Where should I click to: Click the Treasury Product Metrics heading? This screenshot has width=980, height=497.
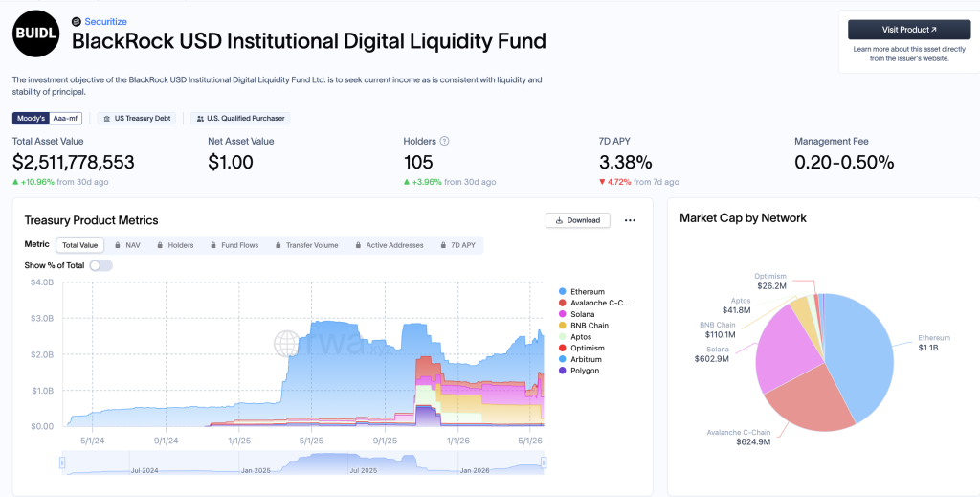(91, 220)
